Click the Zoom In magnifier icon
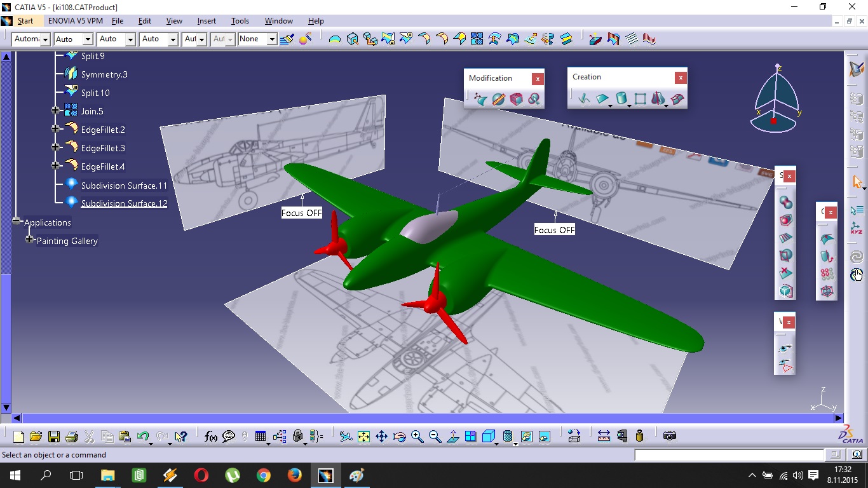The height and width of the screenshot is (488, 868). [x=417, y=437]
